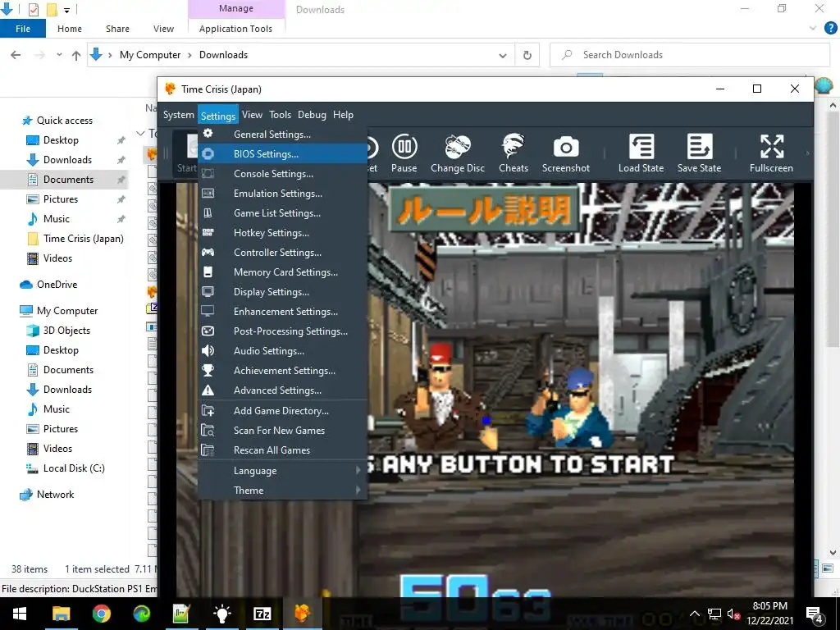Viewport: 840px width, 630px height.
Task: Choose Rescan All Games entry
Action: point(283,450)
